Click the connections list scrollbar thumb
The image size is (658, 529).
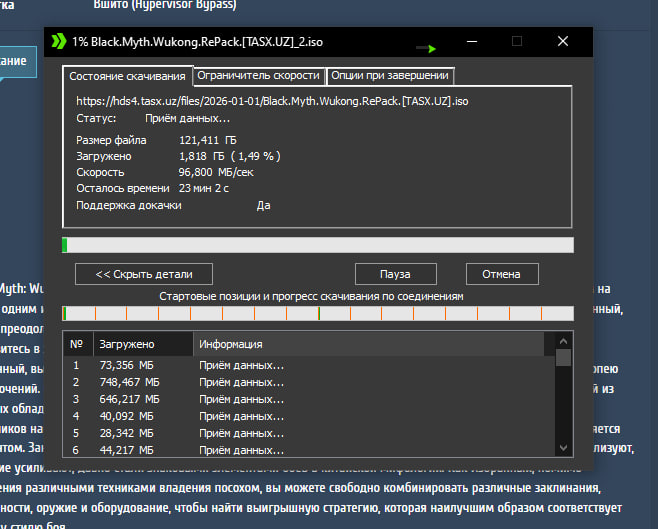click(x=564, y=357)
